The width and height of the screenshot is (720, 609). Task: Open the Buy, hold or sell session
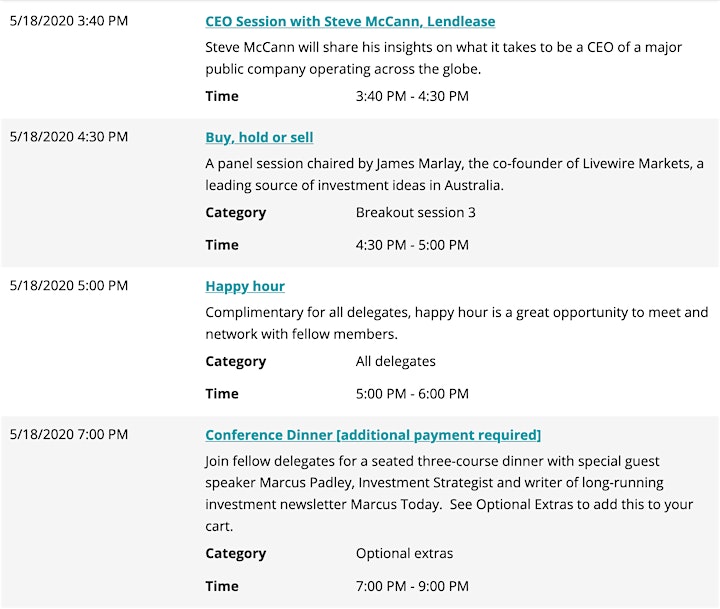click(259, 137)
